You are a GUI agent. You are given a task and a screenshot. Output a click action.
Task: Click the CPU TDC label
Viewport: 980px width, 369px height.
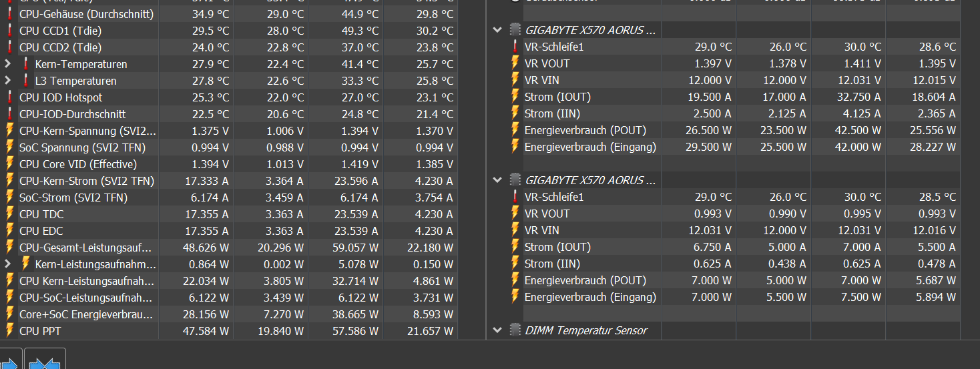41,214
